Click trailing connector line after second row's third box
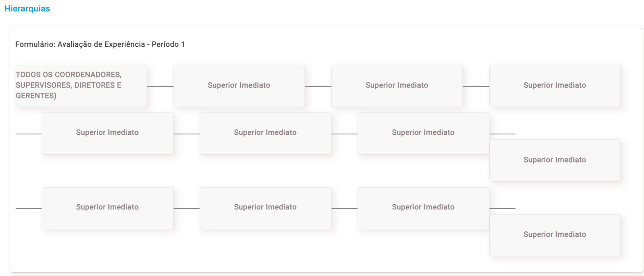This screenshot has width=644, height=276. (x=502, y=134)
